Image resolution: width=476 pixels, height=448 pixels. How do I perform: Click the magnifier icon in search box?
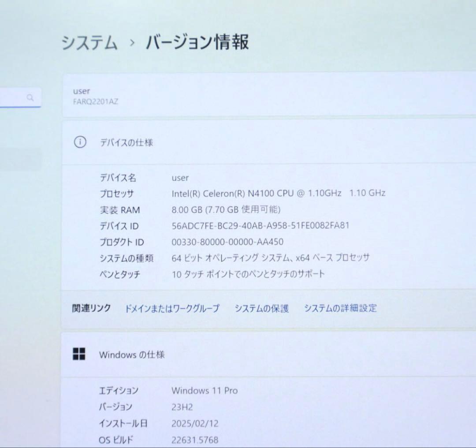tap(30, 97)
